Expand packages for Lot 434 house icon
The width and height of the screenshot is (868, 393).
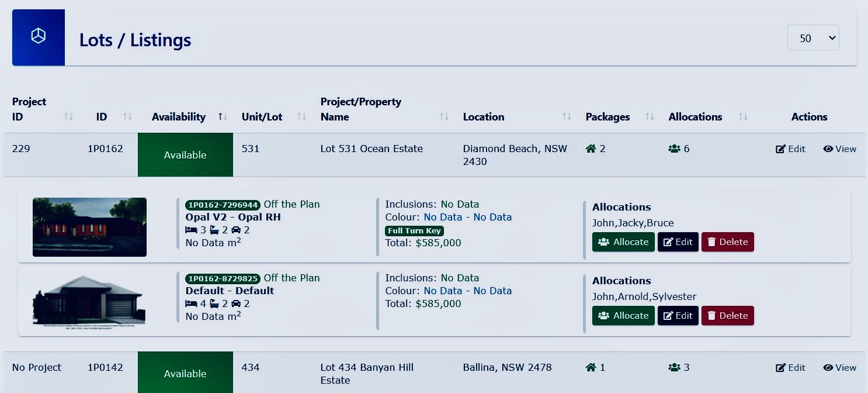point(591,368)
